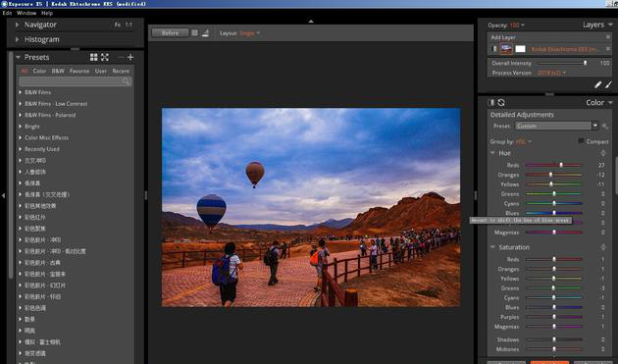
Task: Enable the Compact checkbox
Action: (x=581, y=140)
